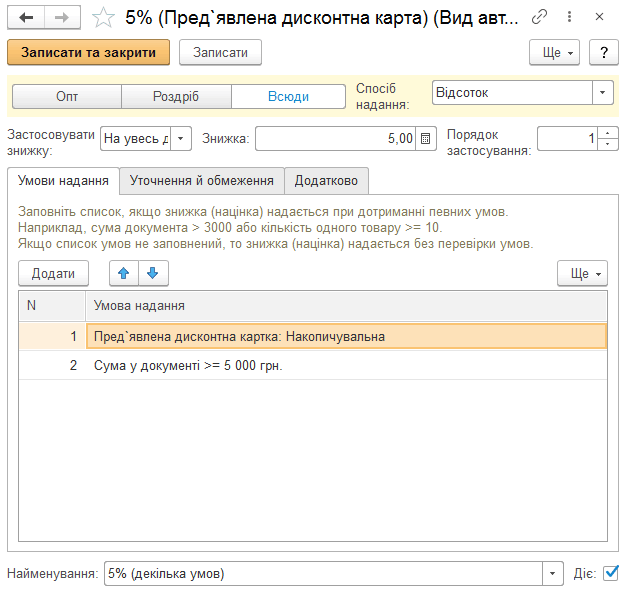Get the link via the chain icon

tap(539, 17)
